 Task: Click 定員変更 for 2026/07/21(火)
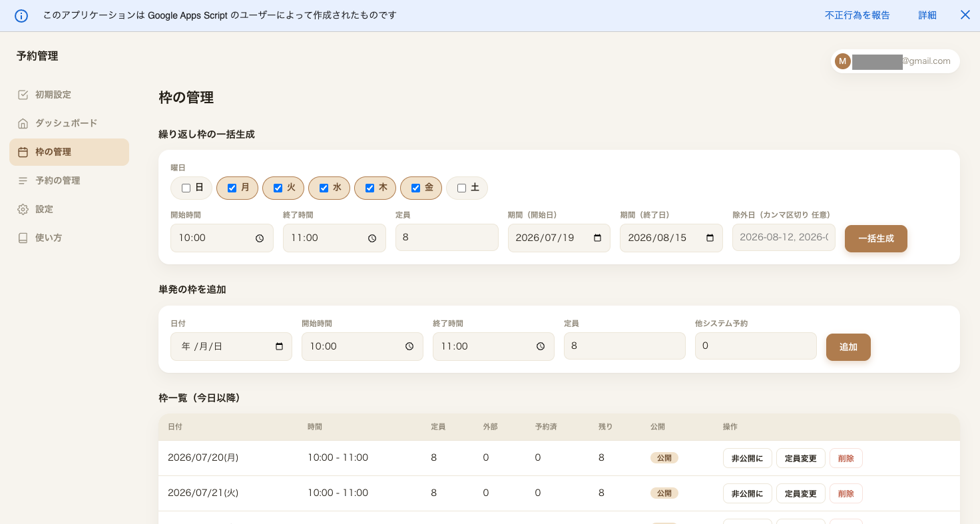point(801,493)
